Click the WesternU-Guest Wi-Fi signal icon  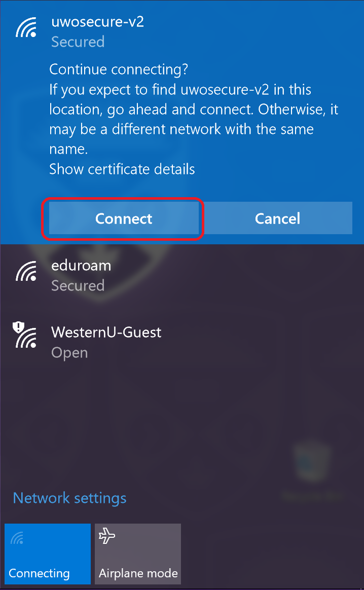pyautogui.click(x=26, y=338)
